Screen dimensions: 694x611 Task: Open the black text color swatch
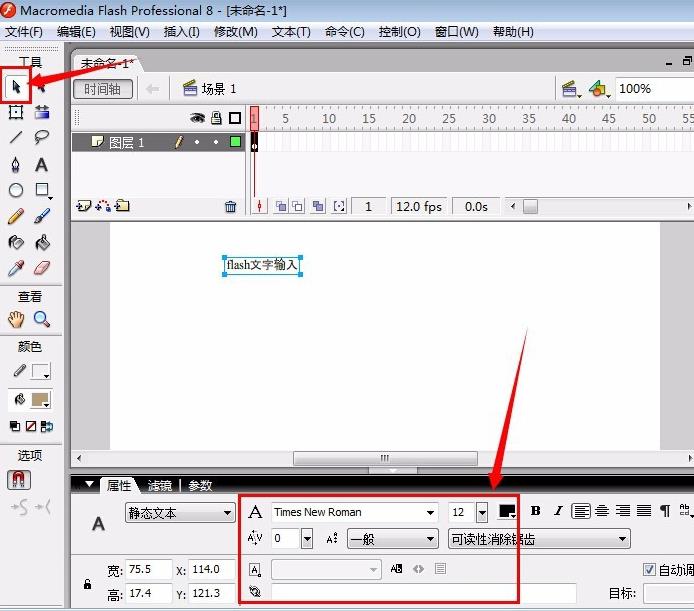(x=507, y=511)
